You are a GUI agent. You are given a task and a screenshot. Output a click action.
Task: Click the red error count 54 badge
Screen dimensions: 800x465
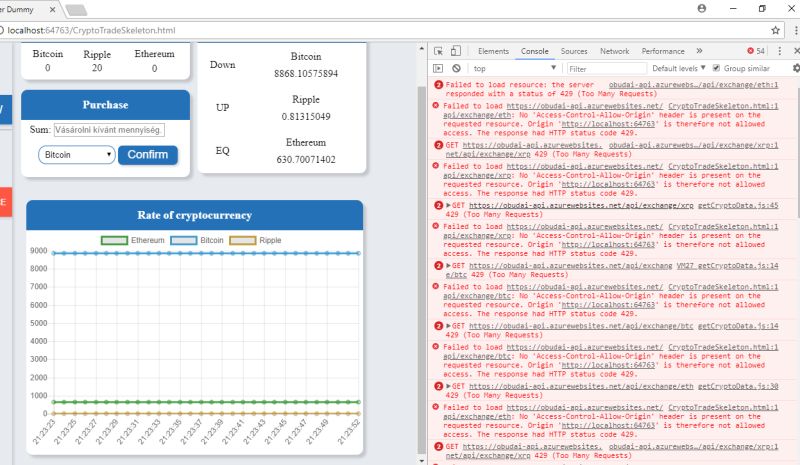(x=756, y=51)
